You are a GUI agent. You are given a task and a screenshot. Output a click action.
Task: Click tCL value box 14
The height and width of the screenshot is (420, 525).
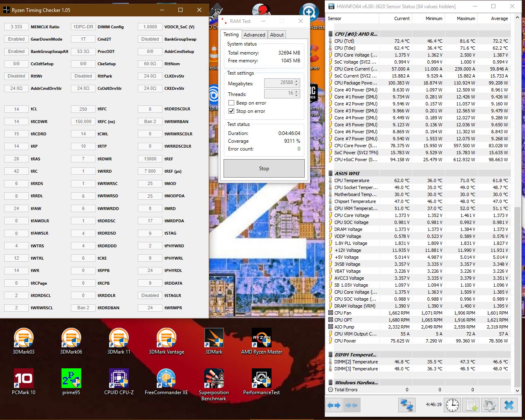tap(16, 109)
